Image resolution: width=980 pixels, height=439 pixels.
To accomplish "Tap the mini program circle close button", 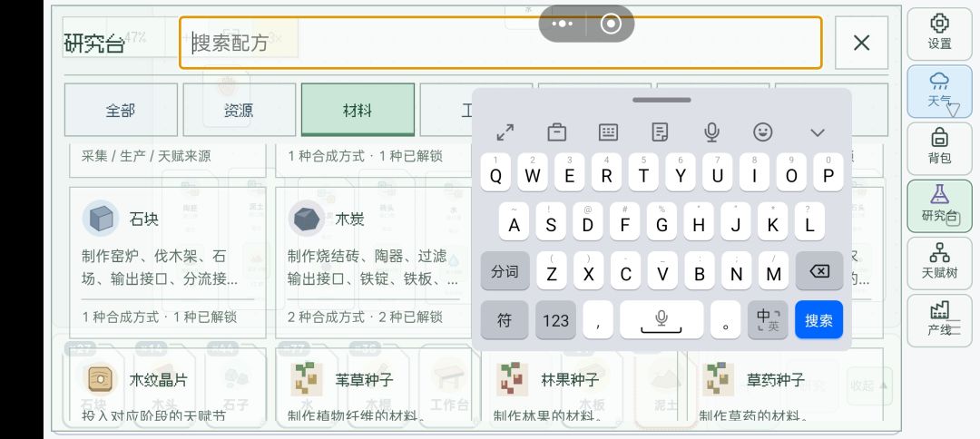I will click(611, 24).
